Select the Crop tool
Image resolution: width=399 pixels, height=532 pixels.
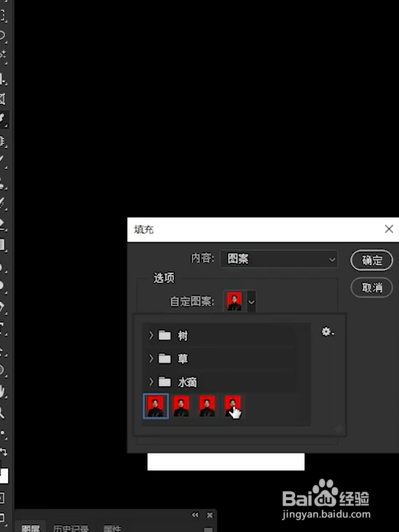pos(2,79)
